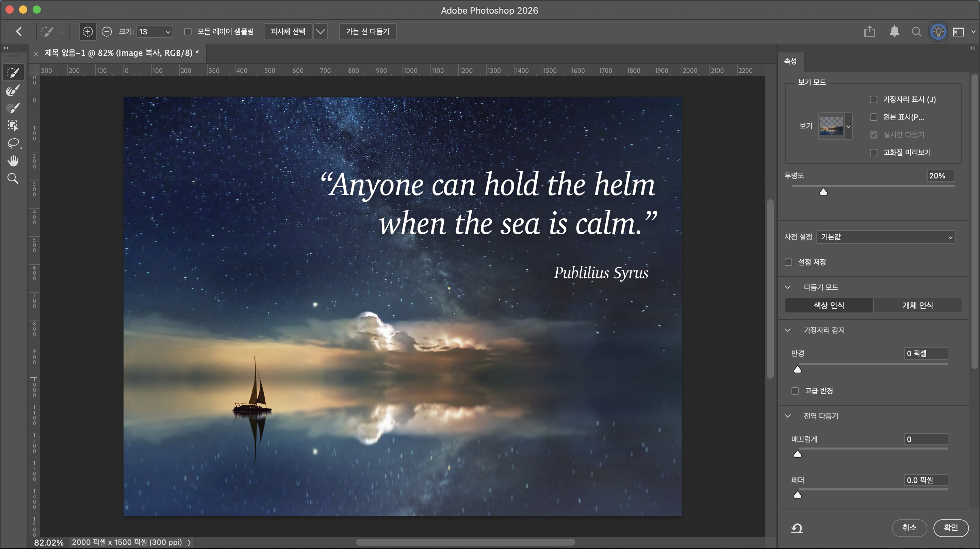The height and width of the screenshot is (549, 980).
Task: Adjust the 반경 slider handle
Action: (797, 369)
